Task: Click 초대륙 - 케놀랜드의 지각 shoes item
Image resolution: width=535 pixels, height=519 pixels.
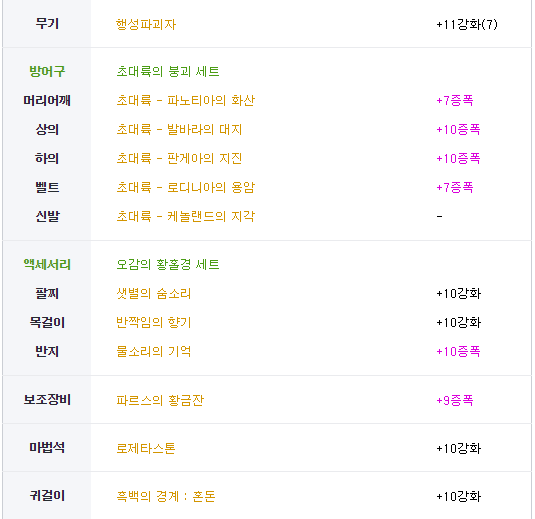Action: coord(186,217)
